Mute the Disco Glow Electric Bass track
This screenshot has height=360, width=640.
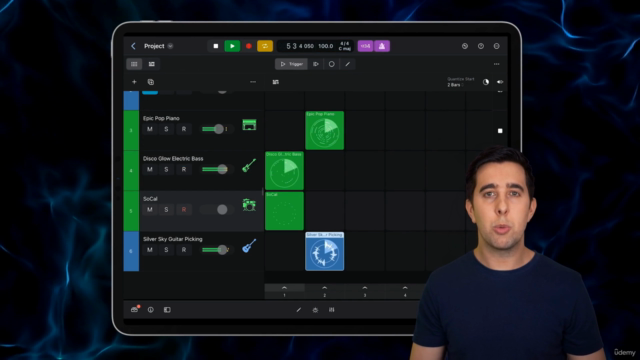150,169
